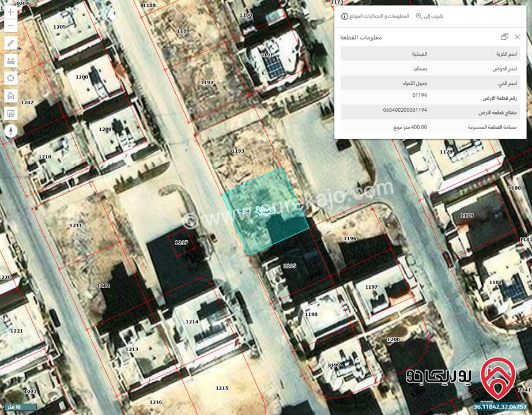Click parcel 1211 on the map

pos(75,225)
